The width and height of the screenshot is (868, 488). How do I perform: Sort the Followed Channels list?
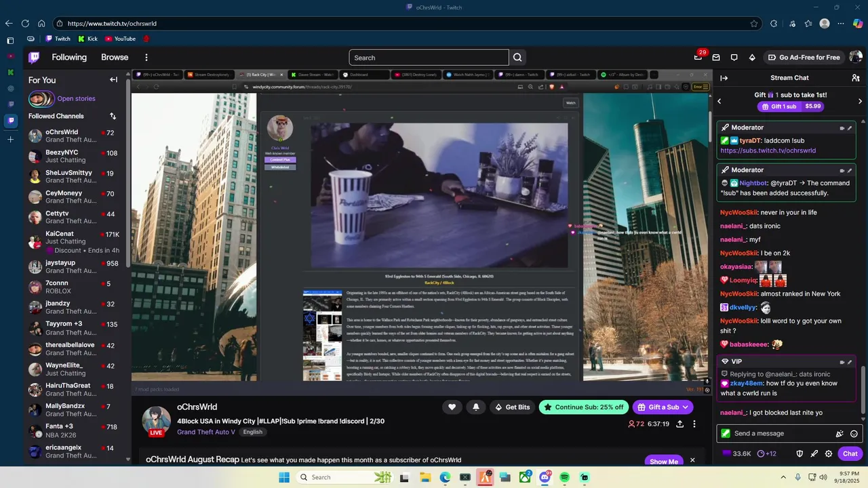click(113, 117)
